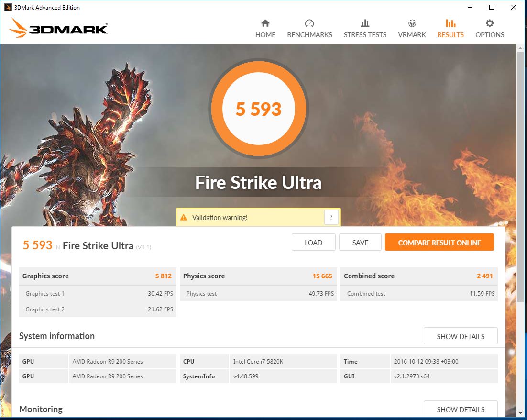Click the LOAD button

coord(314,243)
